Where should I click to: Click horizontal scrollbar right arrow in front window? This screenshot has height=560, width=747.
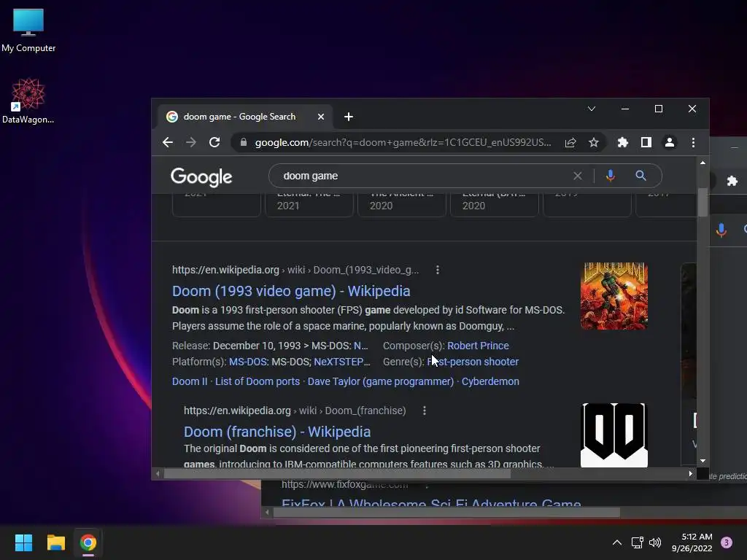[690, 474]
